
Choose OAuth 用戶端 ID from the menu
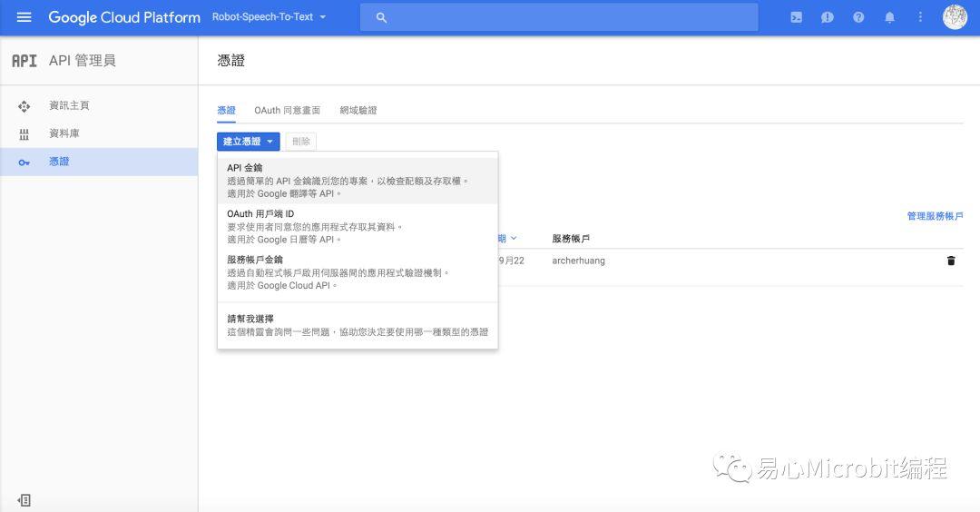click(x=358, y=226)
